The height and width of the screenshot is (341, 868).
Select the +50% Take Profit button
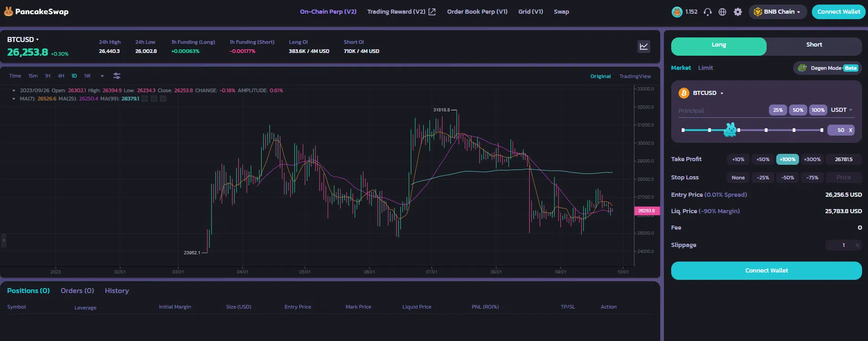click(x=763, y=159)
